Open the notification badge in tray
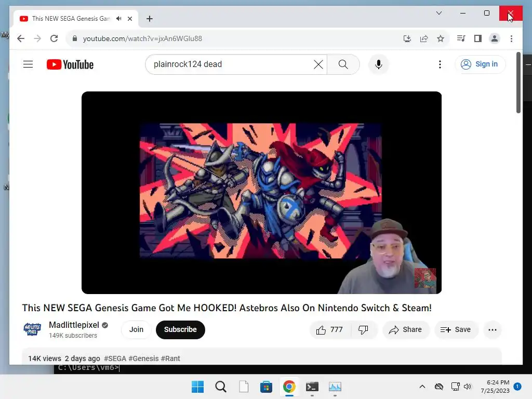Image resolution: width=532 pixels, height=399 pixels. point(517,386)
